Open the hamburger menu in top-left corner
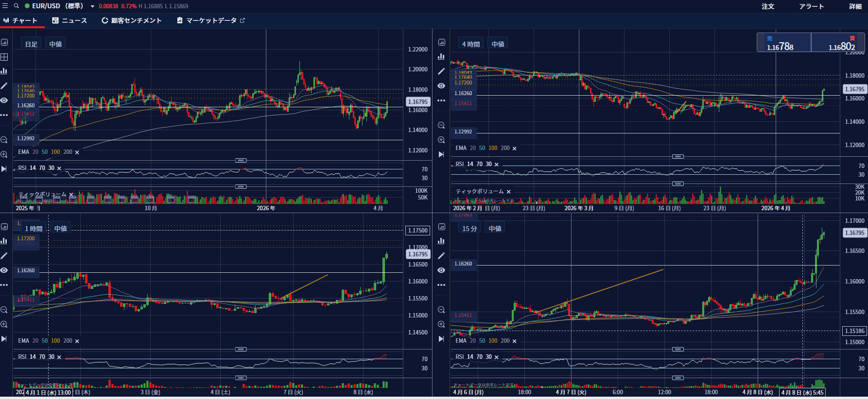This screenshot has width=868, height=399. pos(5,6)
